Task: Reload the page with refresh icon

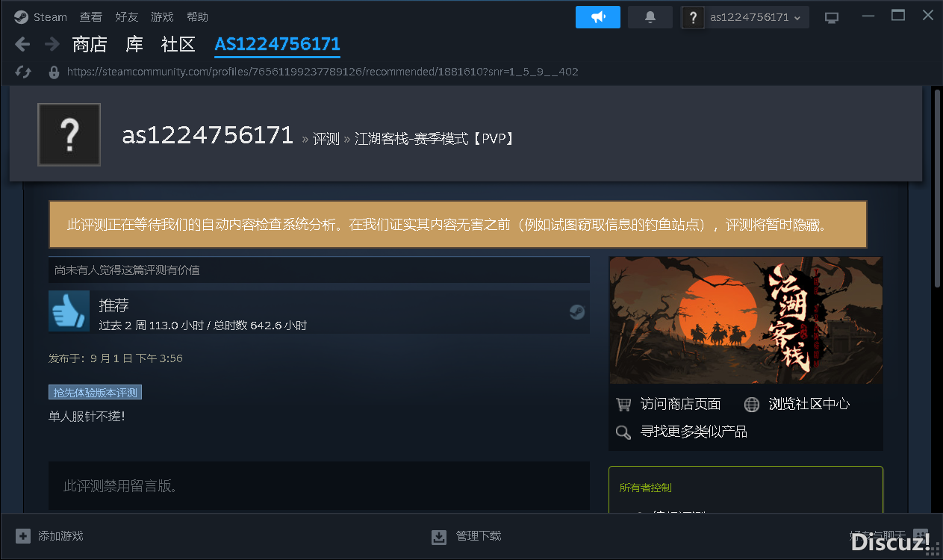Action: click(x=23, y=72)
